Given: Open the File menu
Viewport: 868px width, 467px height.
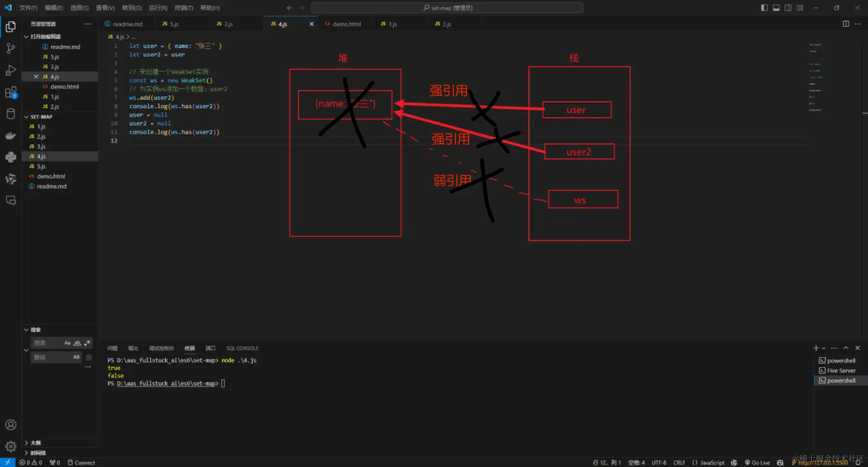Looking at the screenshot, I should (x=28, y=8).
